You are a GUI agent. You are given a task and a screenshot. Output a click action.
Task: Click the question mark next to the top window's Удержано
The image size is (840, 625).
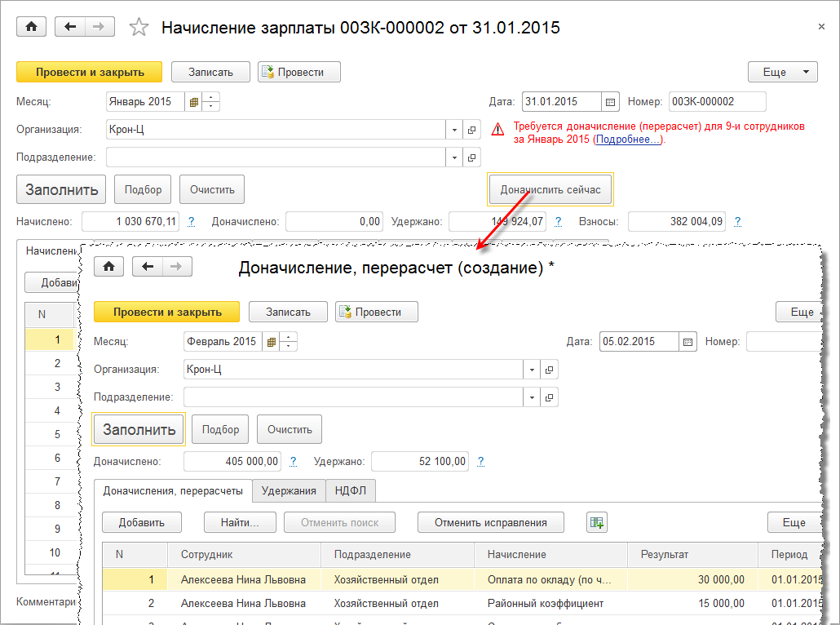[558, 221]
